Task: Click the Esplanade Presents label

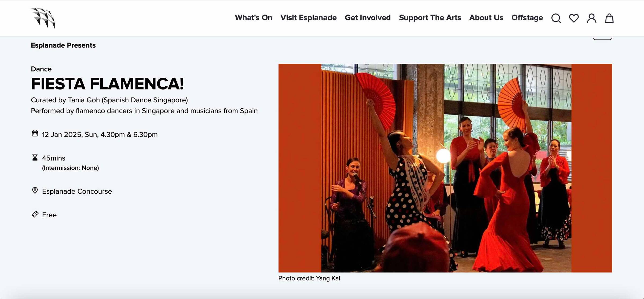Action: [63, 45]
